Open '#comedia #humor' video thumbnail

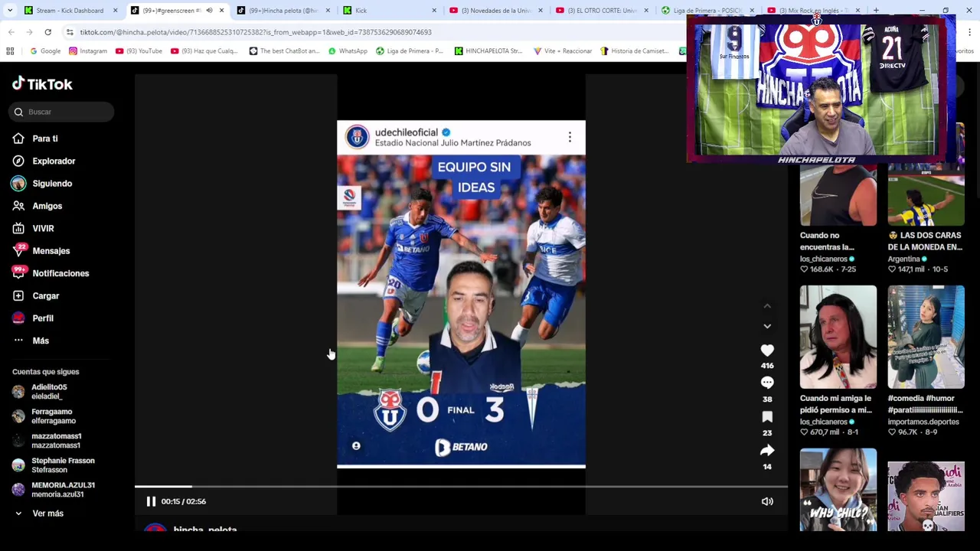click(x=926, y=337)
